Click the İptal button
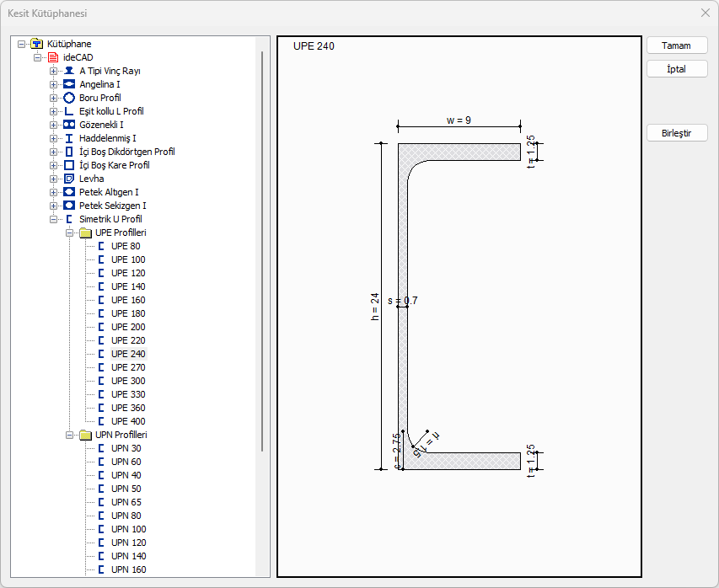The width and height of the screenshot is (719, 588). 676,69
